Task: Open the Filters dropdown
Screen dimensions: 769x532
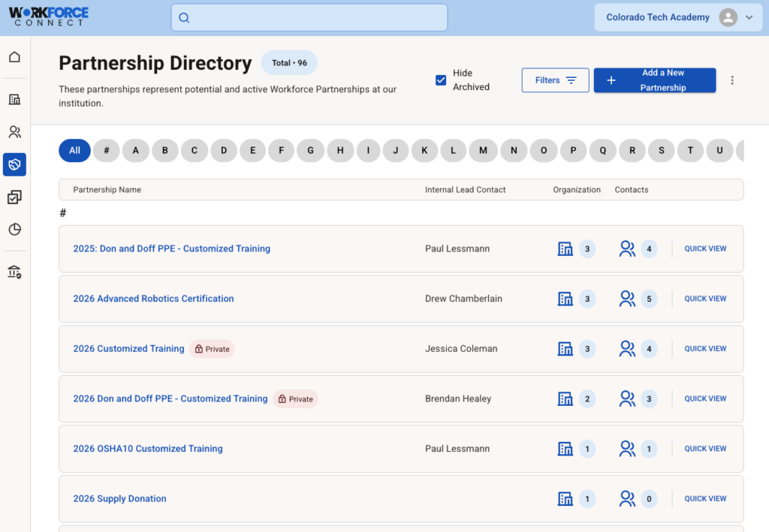Action: click(555, 80)
